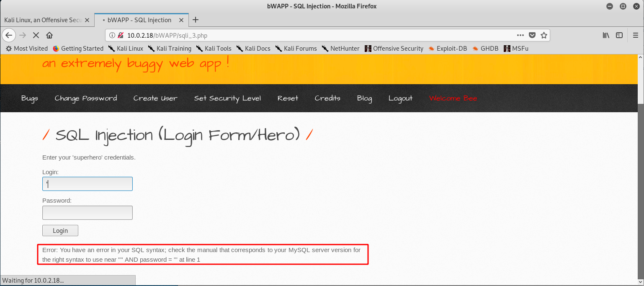The height and width of the screenshot is (286, 644).
Task: Open the Bugs menu in bWAPP
Action: click(x=29, y=98)
